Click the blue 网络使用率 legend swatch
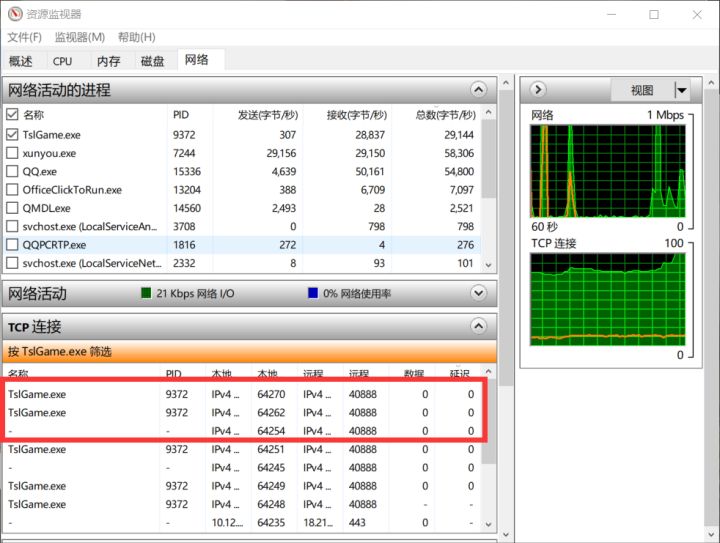The image size is (720, 543). 313,293
